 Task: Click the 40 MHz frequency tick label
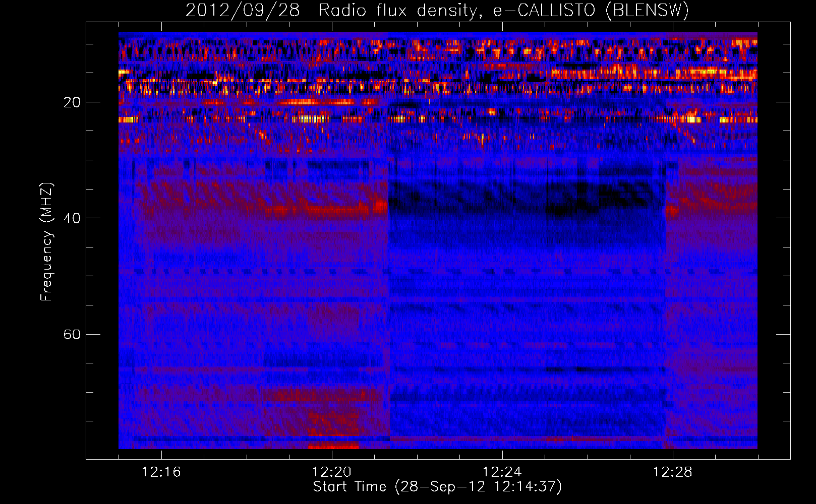tap(72, 218)
